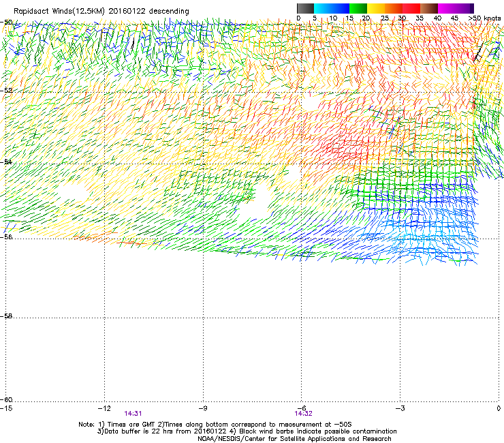Click the '45' legend scale label
The height and width of the screenshot is (443, 504).
[x=454, y=18]
